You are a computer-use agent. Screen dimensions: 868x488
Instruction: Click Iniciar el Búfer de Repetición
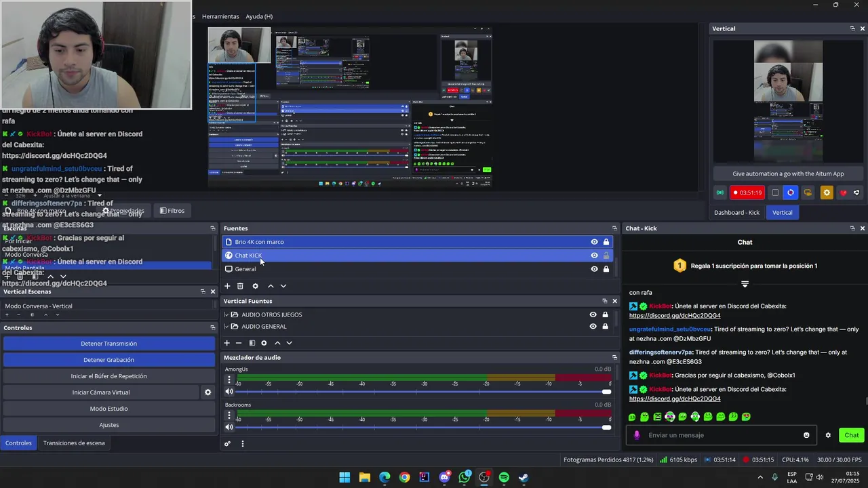click(x=109, y=376)
